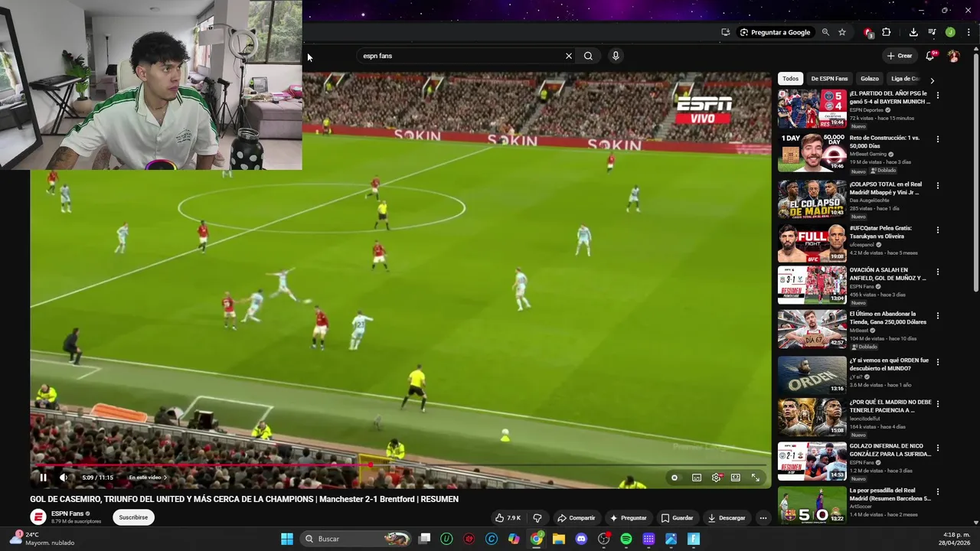Image resolution: width=980 pixels, height=551 pixels.
Task: Select the 'De ESPN Fans' chip
Action: point(829,79)
